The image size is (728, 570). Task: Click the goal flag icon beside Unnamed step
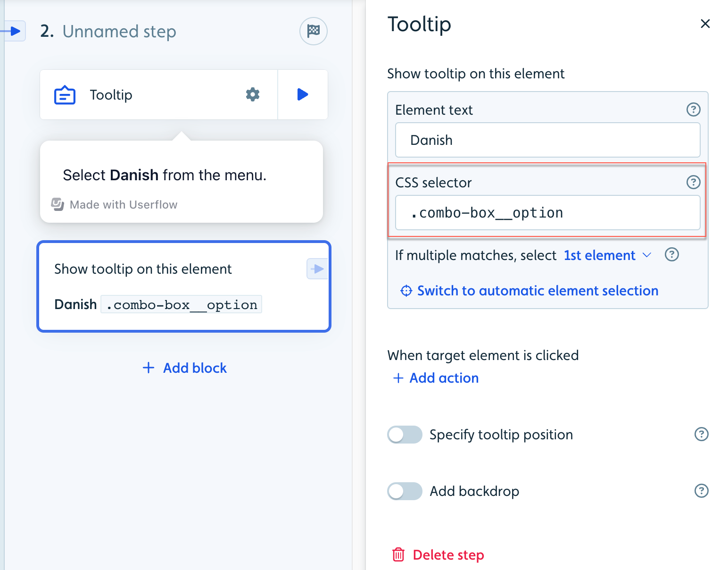coord(314,31)
